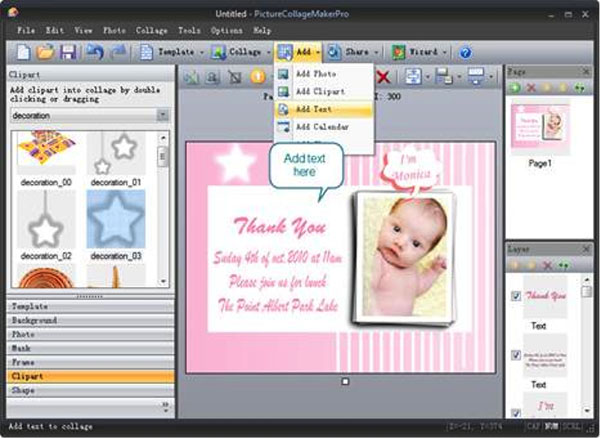
Task: Expand the Share toolbar dropdown
Action: [x=379, y=52]
